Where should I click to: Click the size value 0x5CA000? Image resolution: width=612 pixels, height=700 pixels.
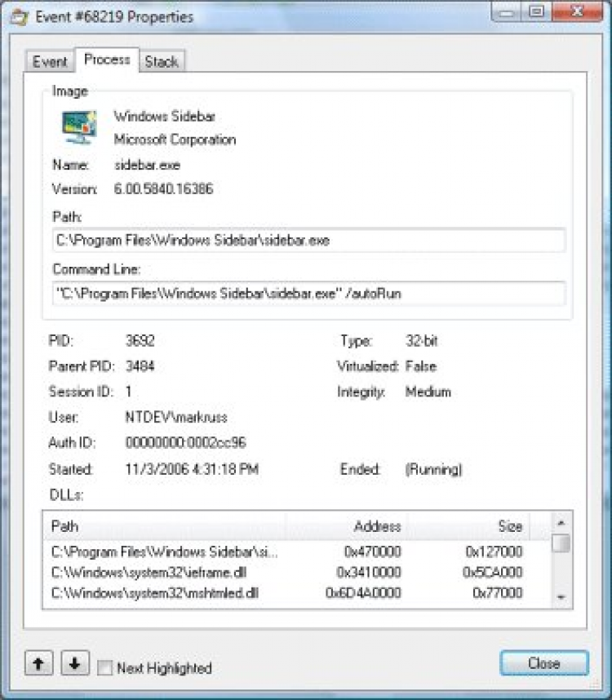pyautogui.click(x=492, y=573)
